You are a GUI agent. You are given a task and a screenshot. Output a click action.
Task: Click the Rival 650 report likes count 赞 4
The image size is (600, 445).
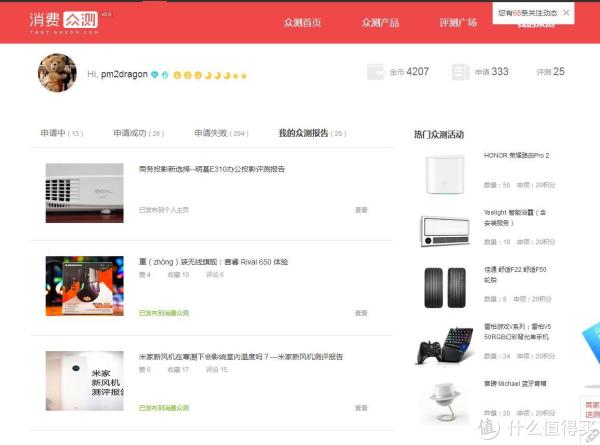(145, 275)
